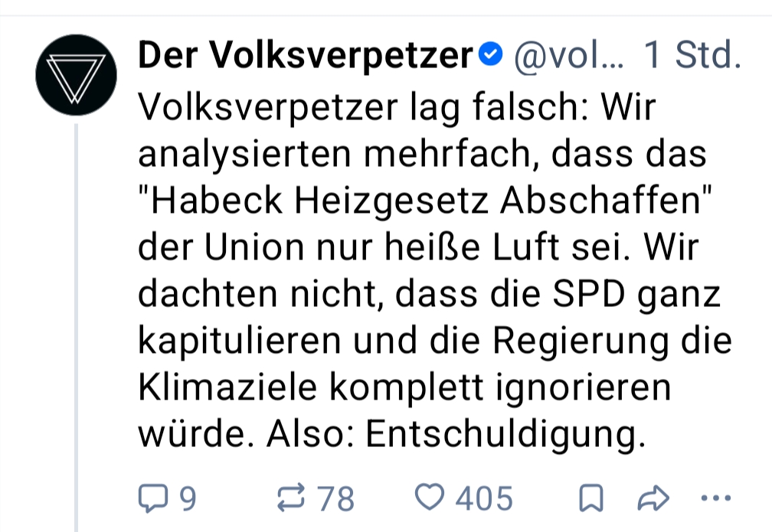This screenshot has width=772, height=532.
Task: Open the @vol... account handle
Action: tap(568, 55)
